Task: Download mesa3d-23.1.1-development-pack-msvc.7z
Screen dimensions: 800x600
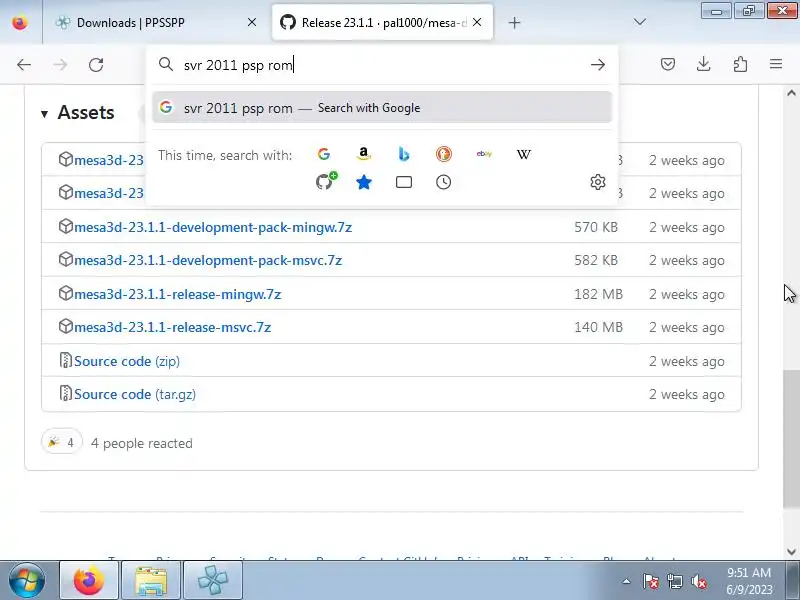Action: 208,260
